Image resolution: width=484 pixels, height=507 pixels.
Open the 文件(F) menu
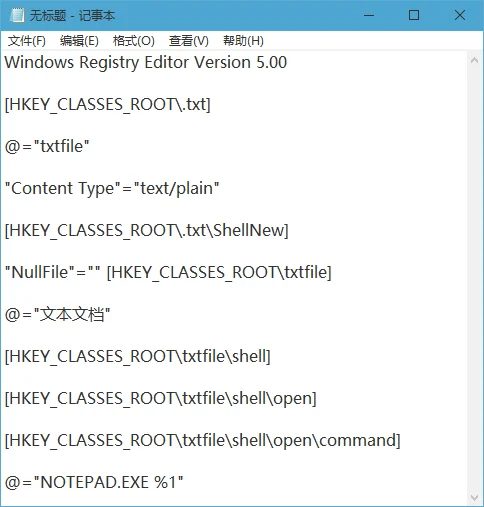point(27,41)
